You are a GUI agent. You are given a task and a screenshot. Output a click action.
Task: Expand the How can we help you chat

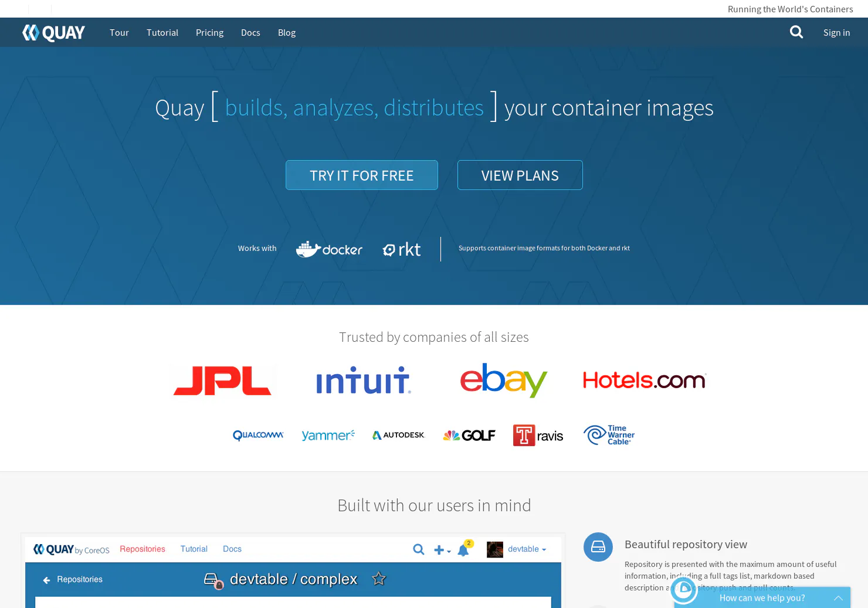762,597
